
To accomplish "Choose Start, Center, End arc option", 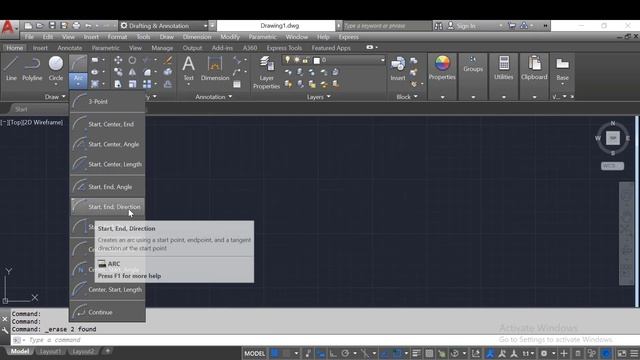I will click(x=107, y=124).
